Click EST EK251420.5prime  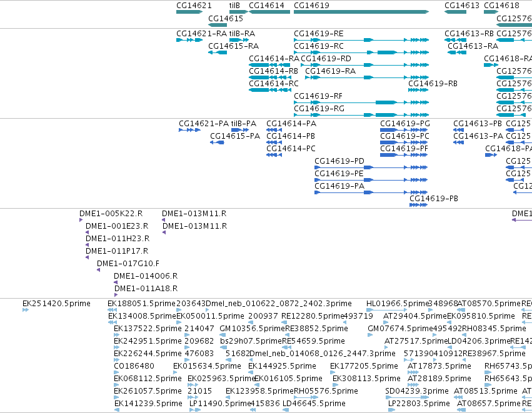click(x=26, y=311)
